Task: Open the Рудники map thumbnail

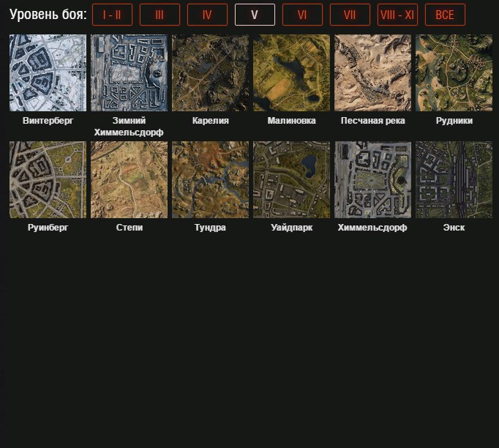Action: point(454,73)
